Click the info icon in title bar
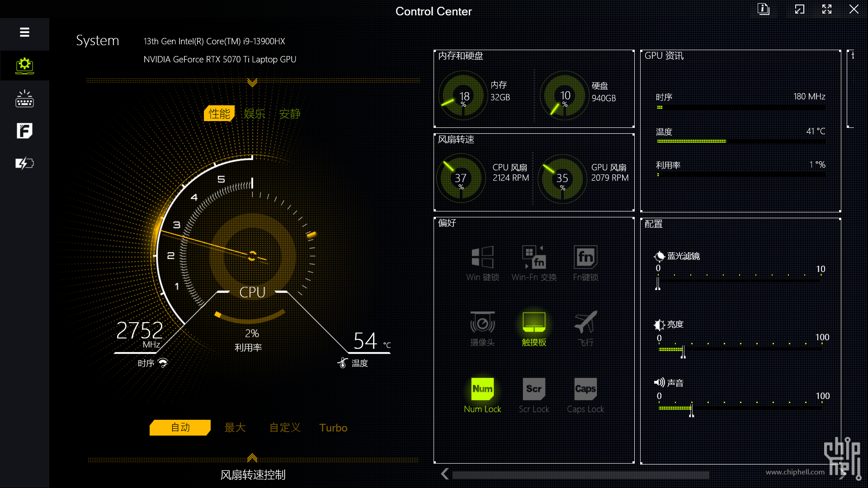Screen dimensions: 868x488 click(764, 9)
